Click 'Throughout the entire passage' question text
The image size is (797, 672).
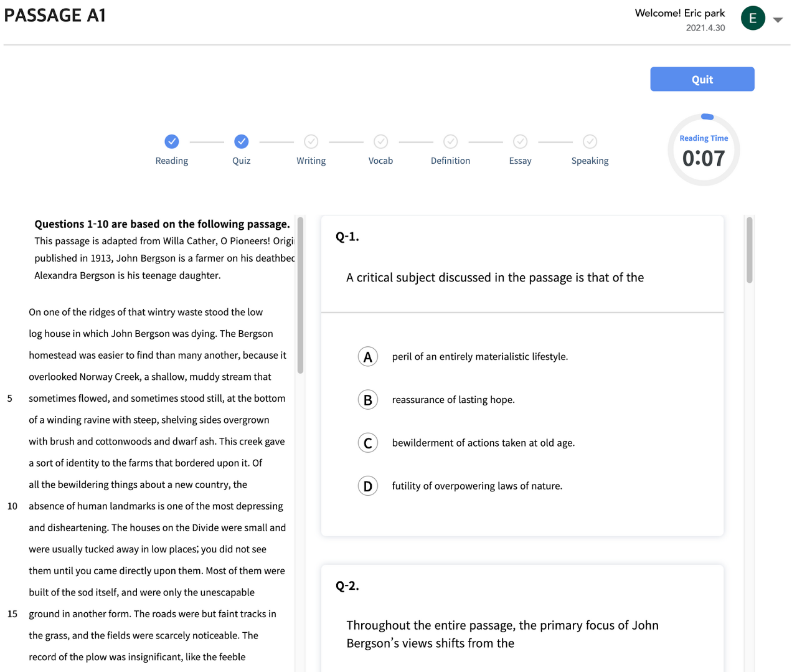click(x=502, y=634)
